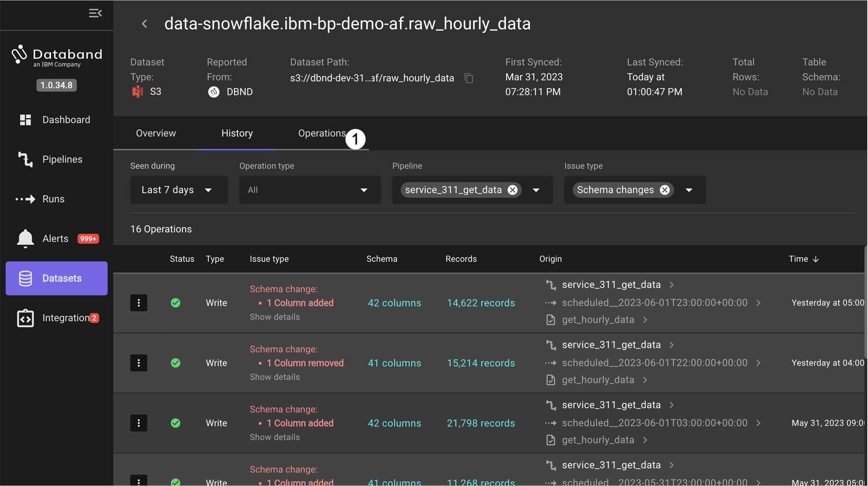
Task: Collapse the sidebar menu icon
Action: (95, 13)
